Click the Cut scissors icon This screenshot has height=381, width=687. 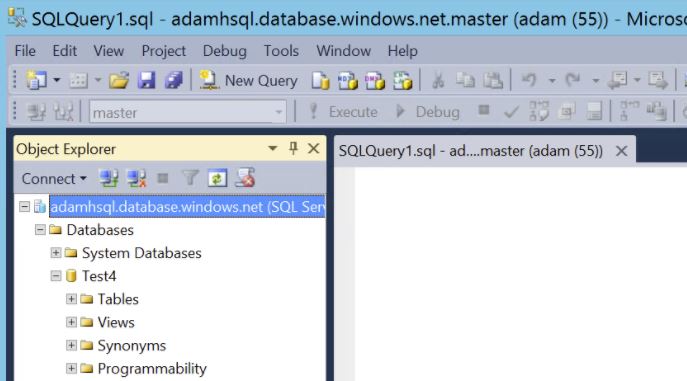438,81
